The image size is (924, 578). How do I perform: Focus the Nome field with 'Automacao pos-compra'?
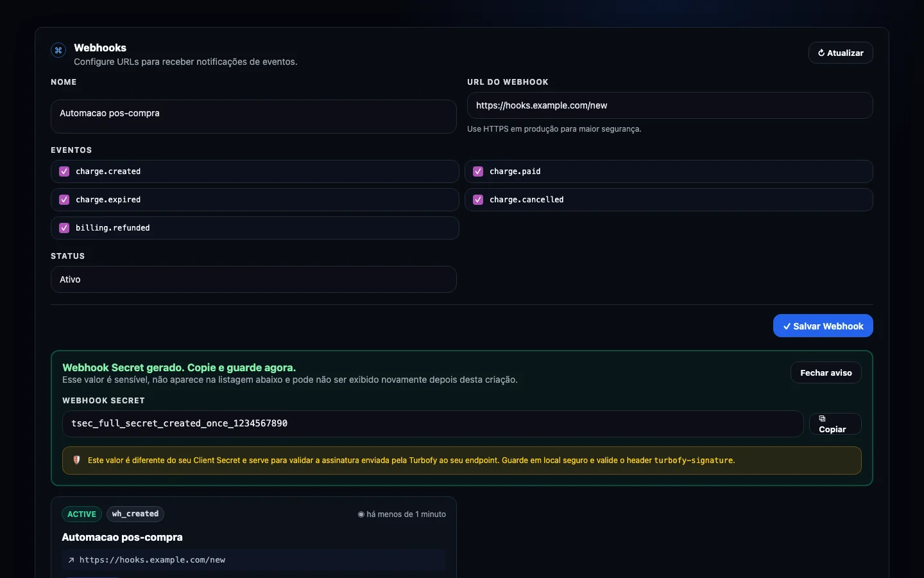253,116
